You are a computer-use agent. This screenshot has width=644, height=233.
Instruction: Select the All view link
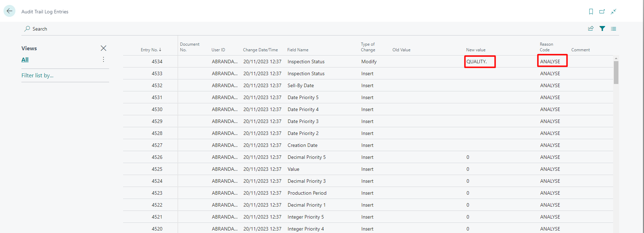[25, 59]
